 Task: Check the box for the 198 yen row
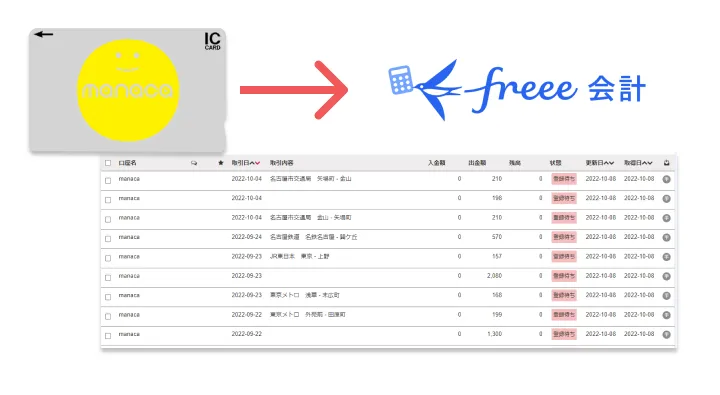108,200
